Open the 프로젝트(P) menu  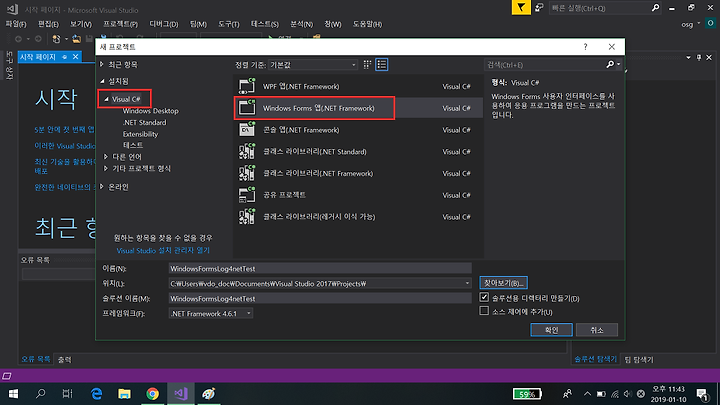120,24
